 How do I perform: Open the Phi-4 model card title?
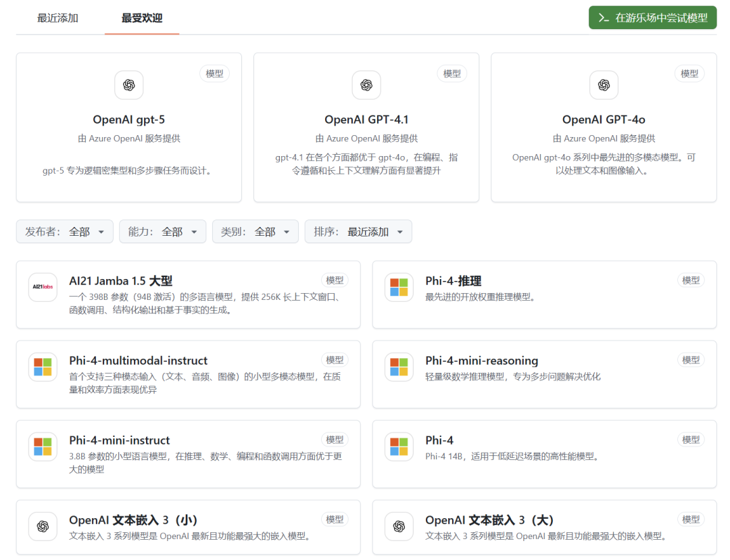(x=439, y=440)
